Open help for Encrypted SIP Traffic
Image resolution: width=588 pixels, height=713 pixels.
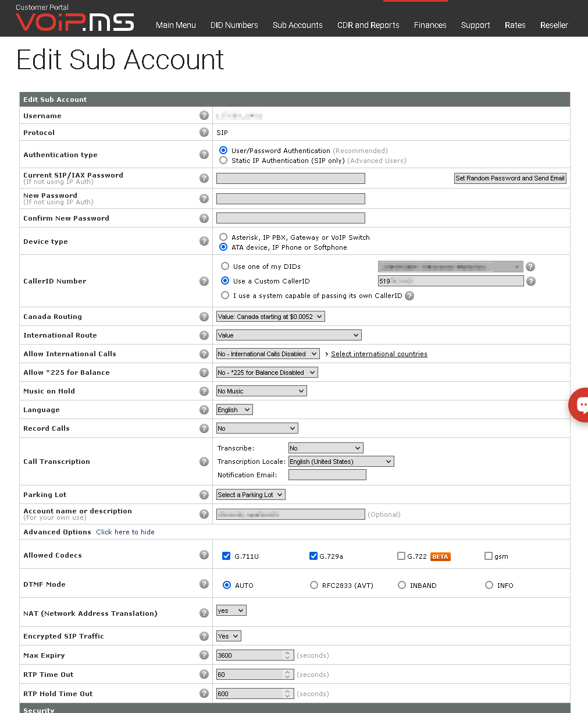[204, 636]
